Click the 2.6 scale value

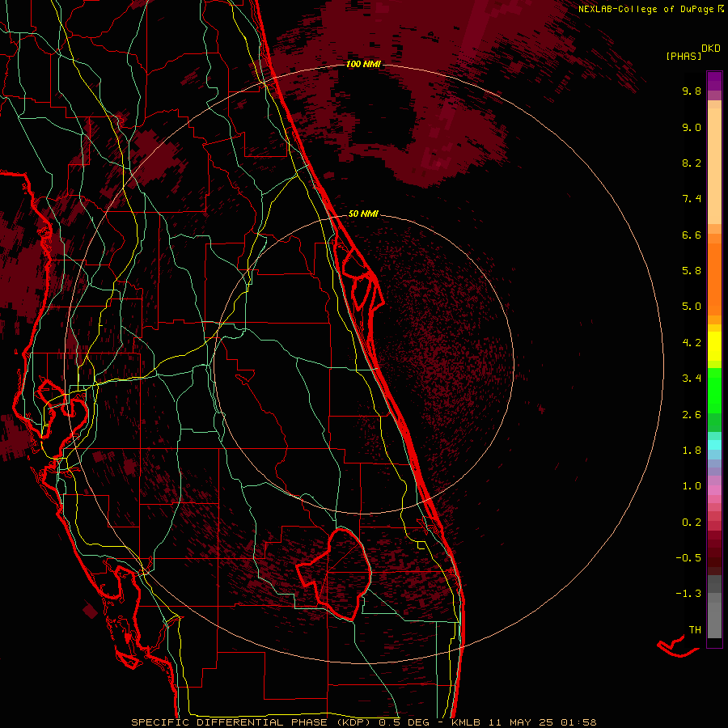(x=692, y=415)
